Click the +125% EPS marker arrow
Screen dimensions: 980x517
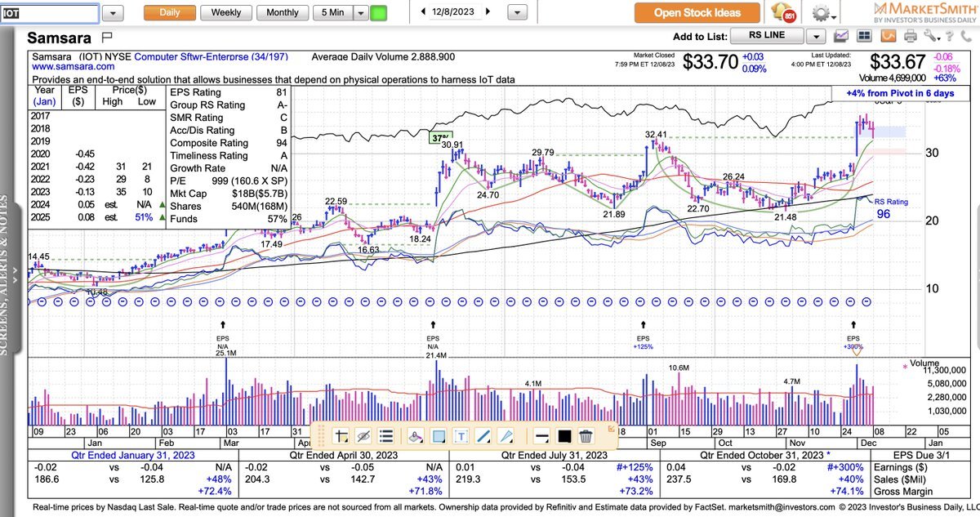(642, 325)
